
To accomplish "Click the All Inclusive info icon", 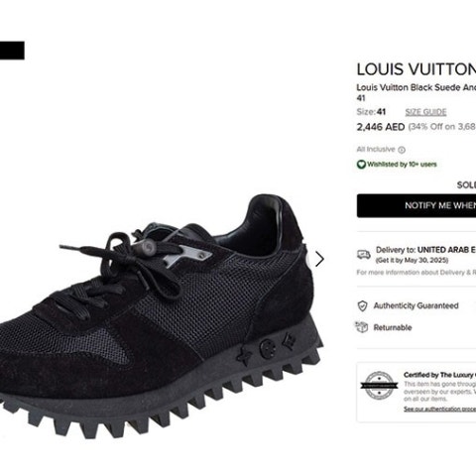I will [402, 150].
